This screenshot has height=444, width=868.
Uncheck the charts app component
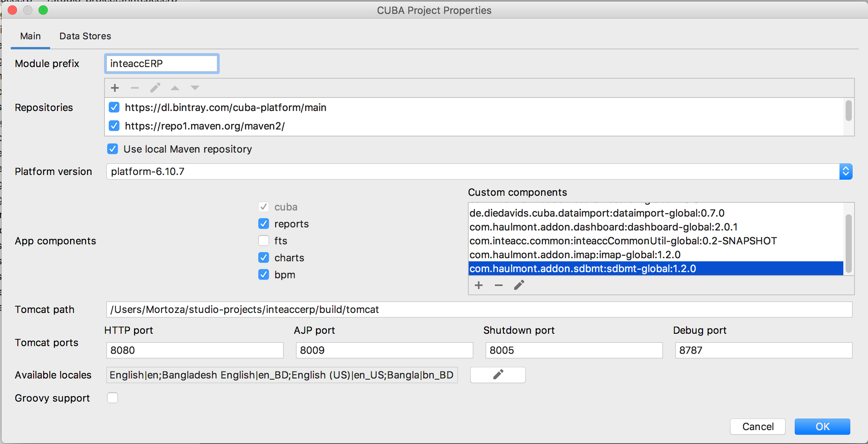pyautogui.click(x=264, y=257)
